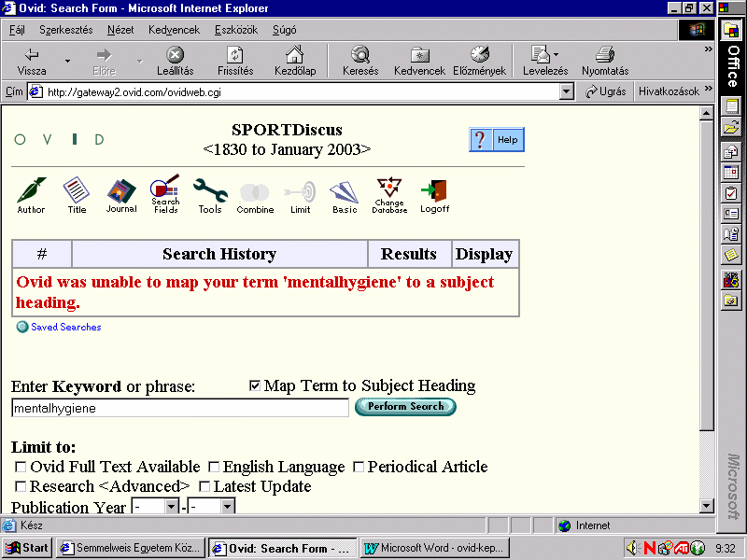Viewport: 747px width, 560px height.
Task: Click the volume speaker tray icon
Action: click(632, 548)
